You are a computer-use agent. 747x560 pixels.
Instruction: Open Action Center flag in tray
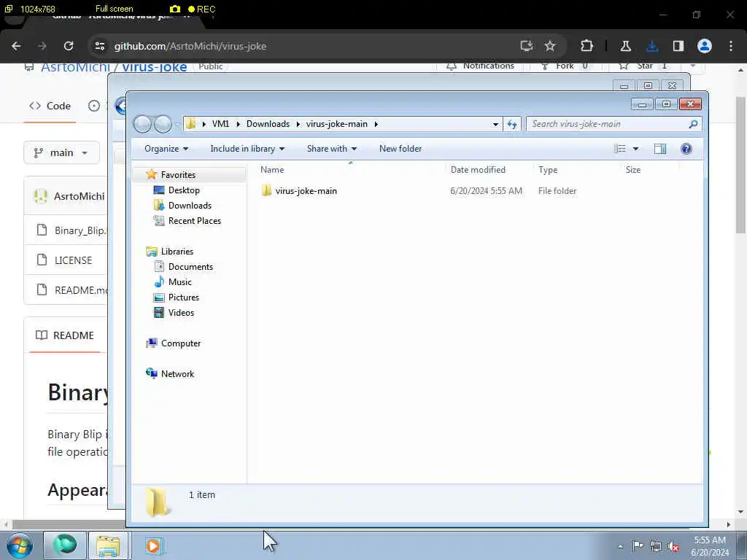coord(638,546)
